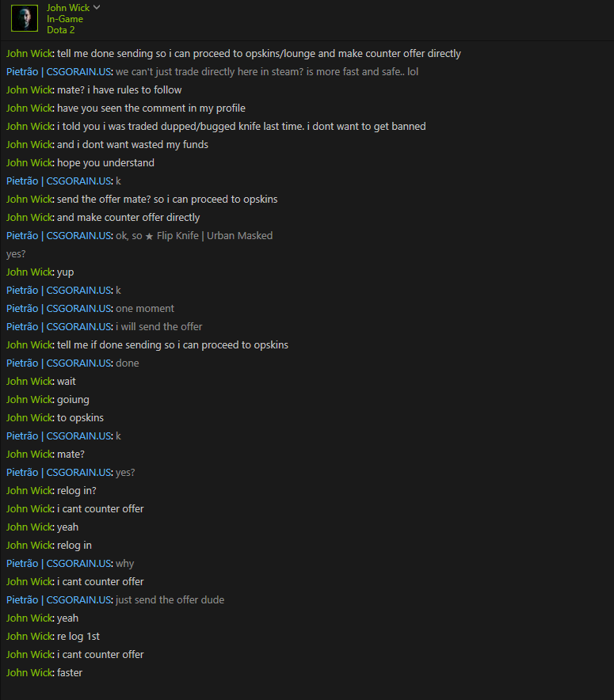Click Pietrão's name on 'one moment' message
The height and width of the screenshot is (700, 614).
pyautogui.click(x=59, y=309)
